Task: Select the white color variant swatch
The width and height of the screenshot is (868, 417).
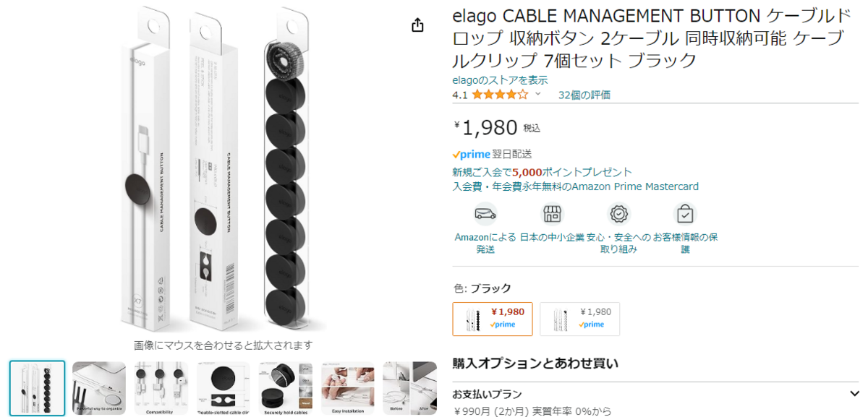Action: click(579, 319)
